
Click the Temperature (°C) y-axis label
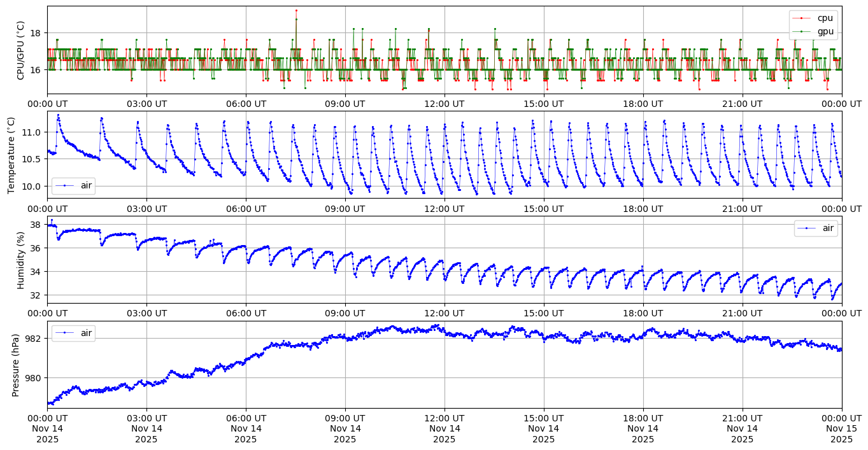[11, 155]
